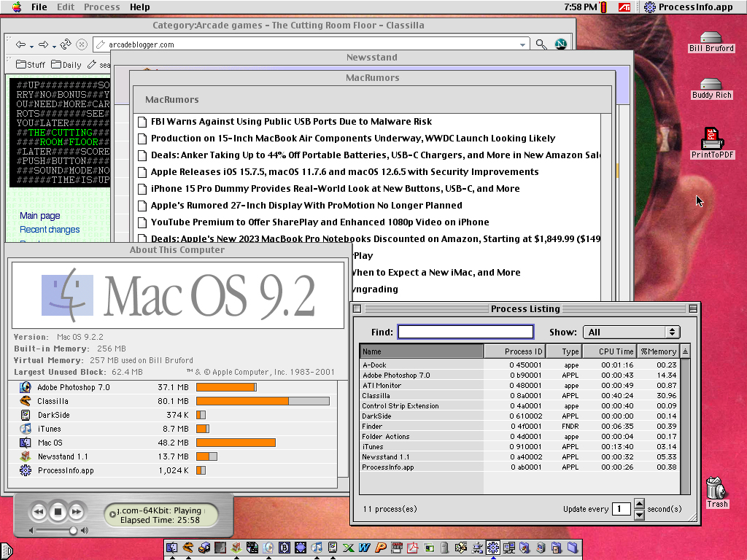Select the Adobe Photoshop 7.0 process row
Viewport: 747px width, 560px height.
tap(519, 376)
